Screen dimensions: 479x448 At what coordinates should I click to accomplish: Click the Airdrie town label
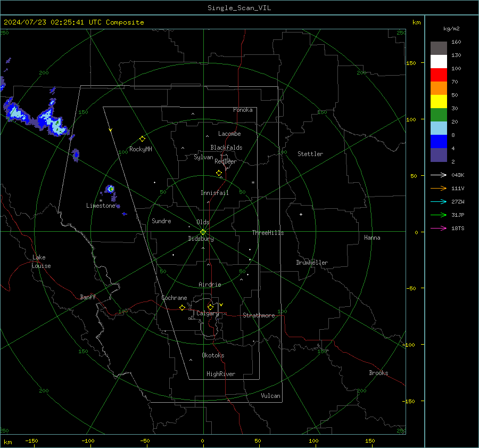210,284
